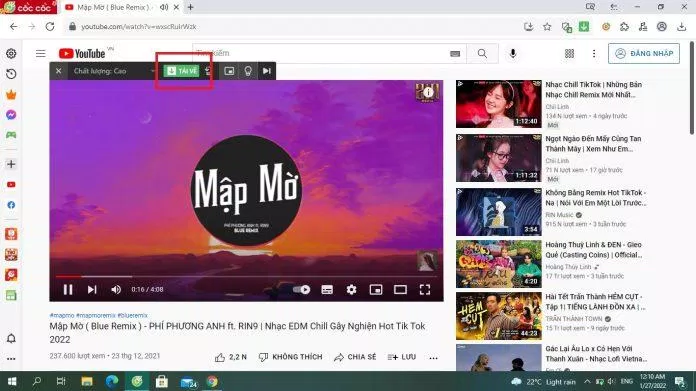Open player settings gear
Viewport: 696px width, 391px height.
351,290
